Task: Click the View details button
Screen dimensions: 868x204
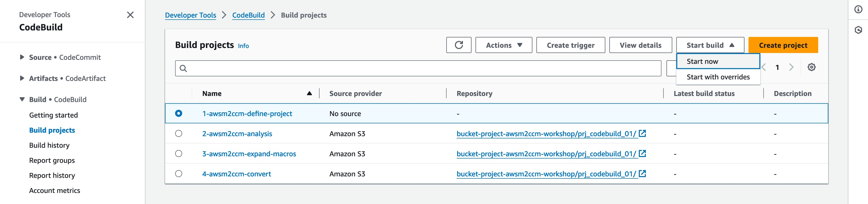Action: coord(640,45)
